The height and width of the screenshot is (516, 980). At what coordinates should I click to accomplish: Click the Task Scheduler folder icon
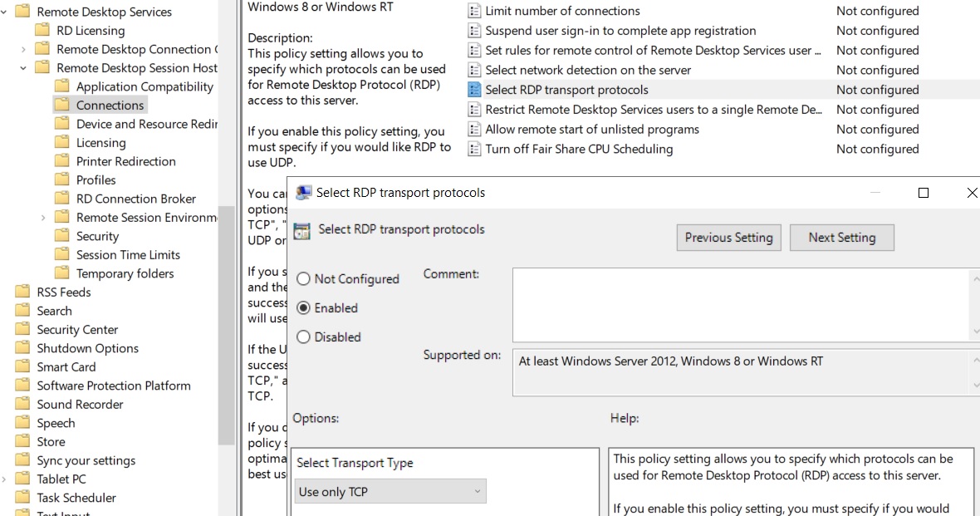(x=22, y=498)
